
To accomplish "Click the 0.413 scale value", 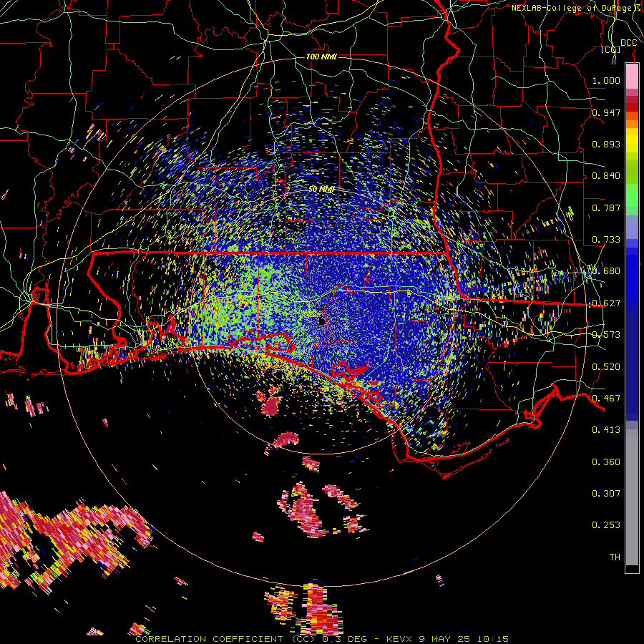I will (x=606, y=430).
